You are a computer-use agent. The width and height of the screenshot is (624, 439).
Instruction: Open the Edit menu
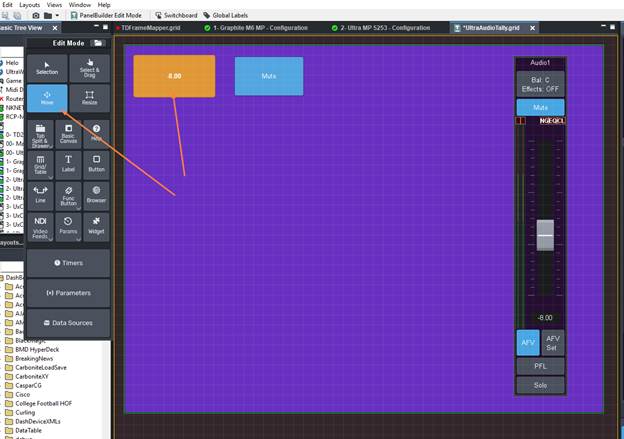pyautogui.click(x=7, y=5)
